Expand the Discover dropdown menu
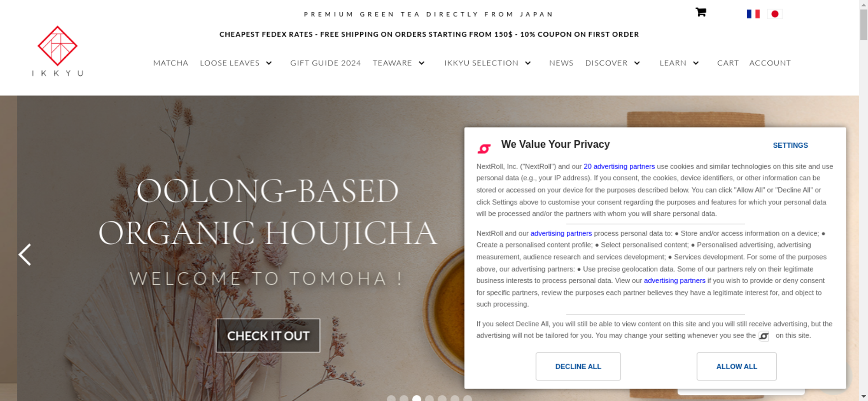868x401 pixels. 613,63
